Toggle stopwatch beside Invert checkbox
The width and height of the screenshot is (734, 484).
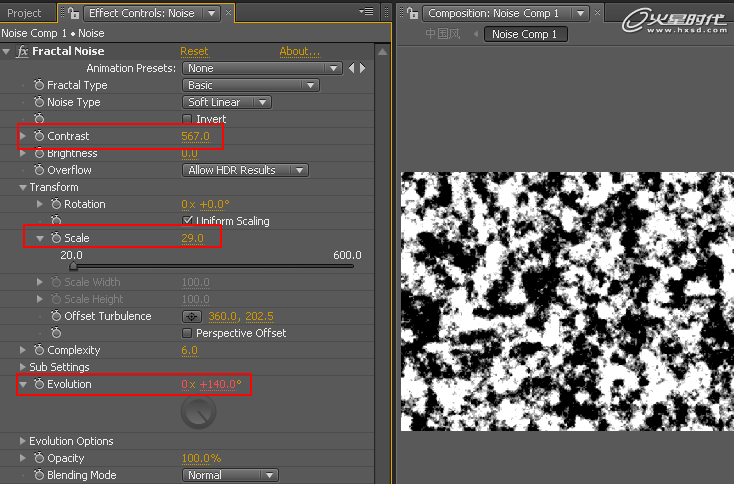pos(39,118)
